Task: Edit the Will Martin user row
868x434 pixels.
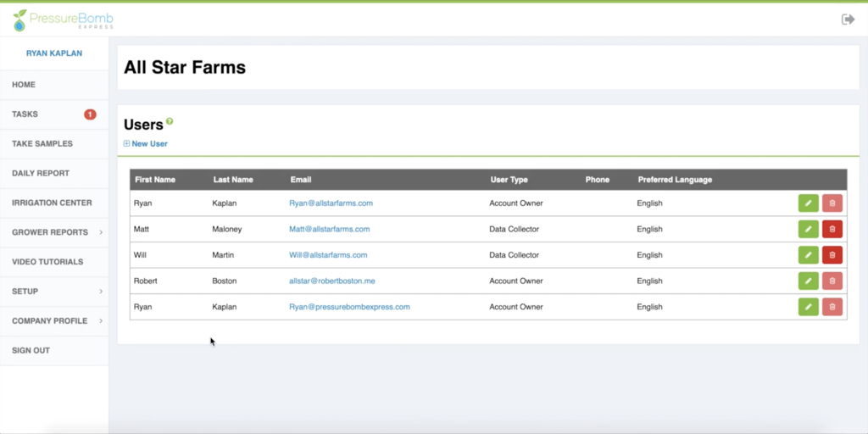Action: point(808,255)
